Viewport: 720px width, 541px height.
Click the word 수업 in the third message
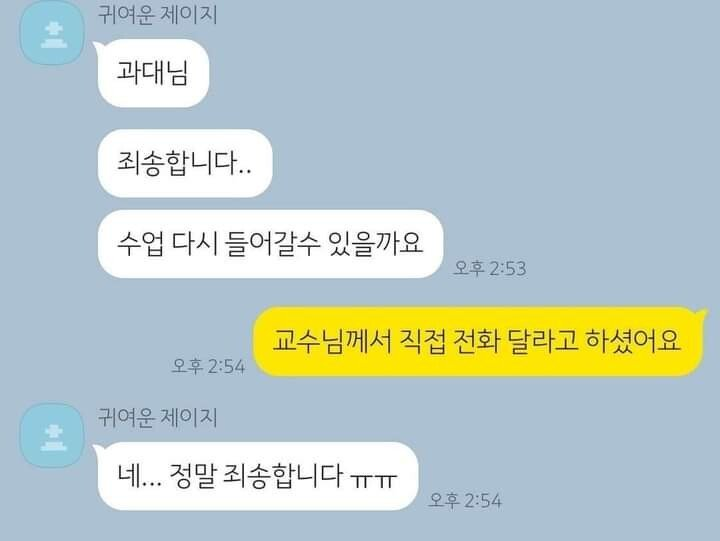(x=140, y=244)
